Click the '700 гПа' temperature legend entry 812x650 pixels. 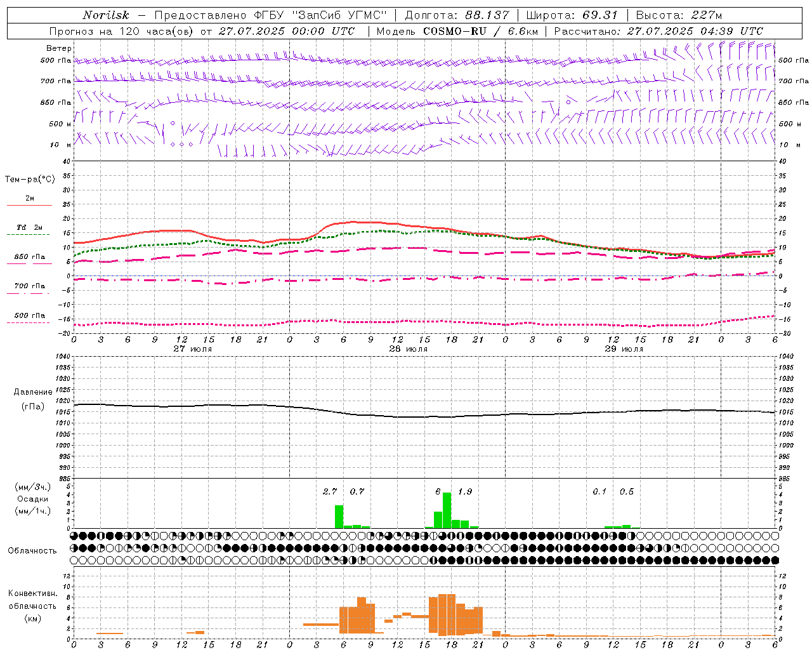[x=29, y=286]
